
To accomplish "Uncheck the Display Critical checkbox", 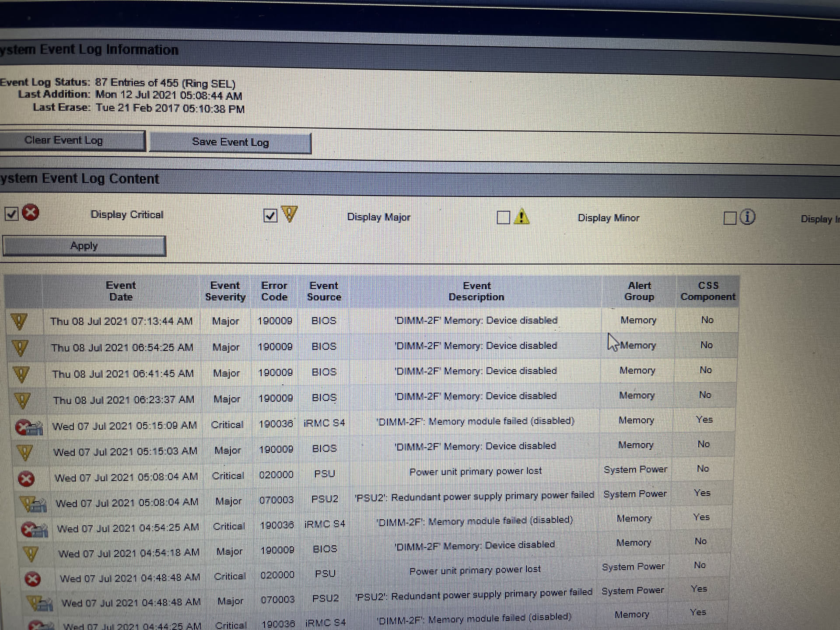I will [x=11, y=214].
